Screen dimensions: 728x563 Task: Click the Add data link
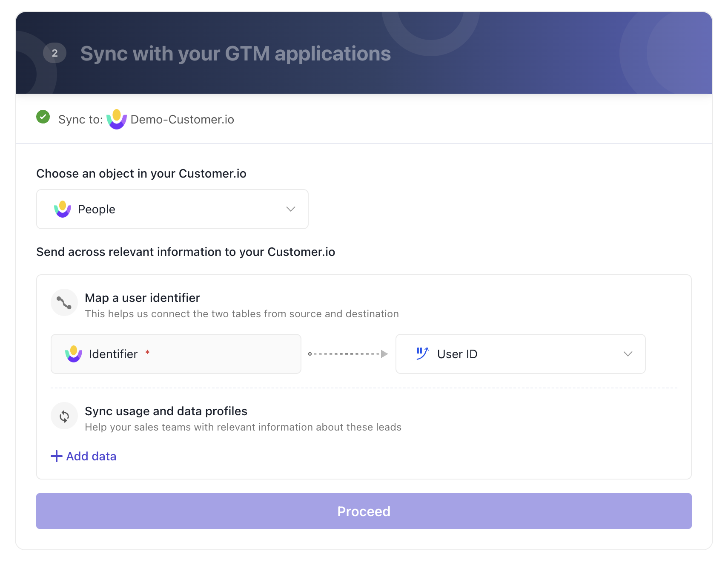83,456
